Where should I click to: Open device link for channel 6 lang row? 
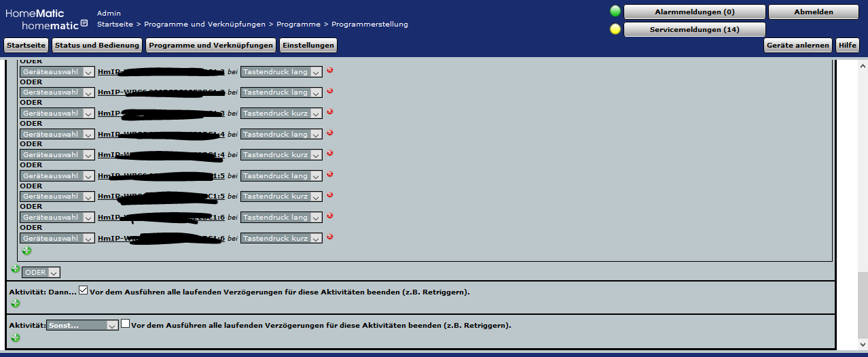tap(161, 218)
